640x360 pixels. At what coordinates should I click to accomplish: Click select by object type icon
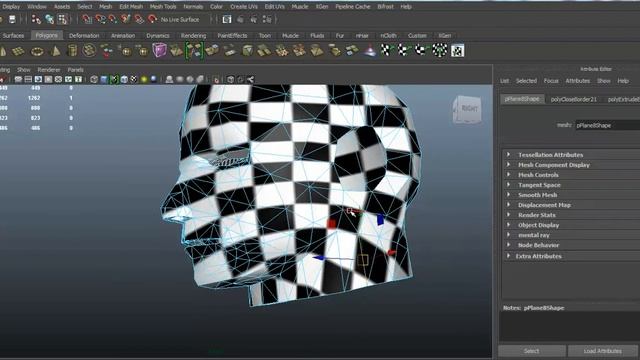pos(49,19)
